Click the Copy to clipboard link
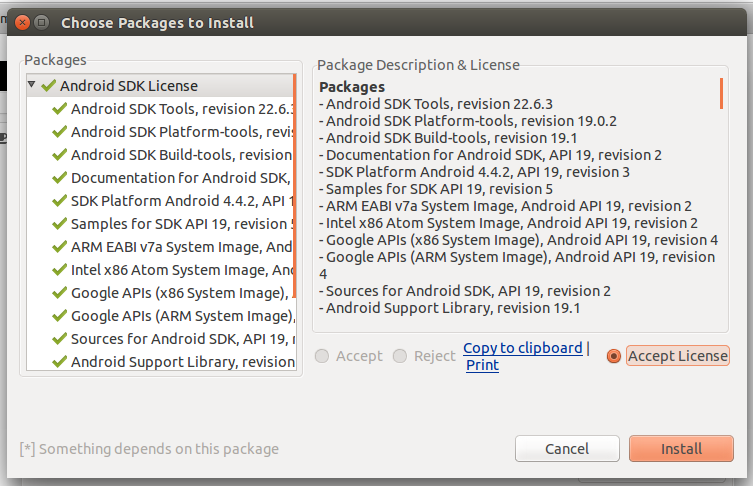The height and width of the screenshot is (486, 753). [x=522, y=348]
